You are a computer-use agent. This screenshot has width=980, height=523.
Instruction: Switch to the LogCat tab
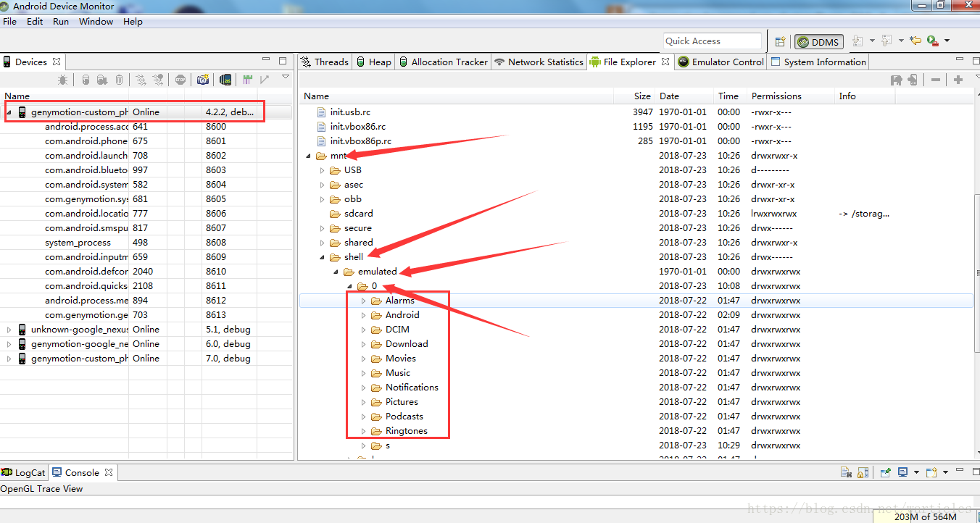[x=23, y=472]
